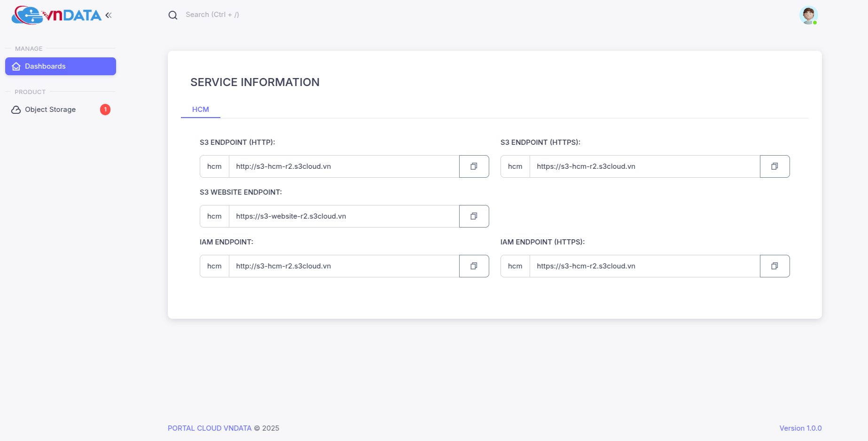Click the search magnifier icon
868x441 pixels.
[173, 15]
